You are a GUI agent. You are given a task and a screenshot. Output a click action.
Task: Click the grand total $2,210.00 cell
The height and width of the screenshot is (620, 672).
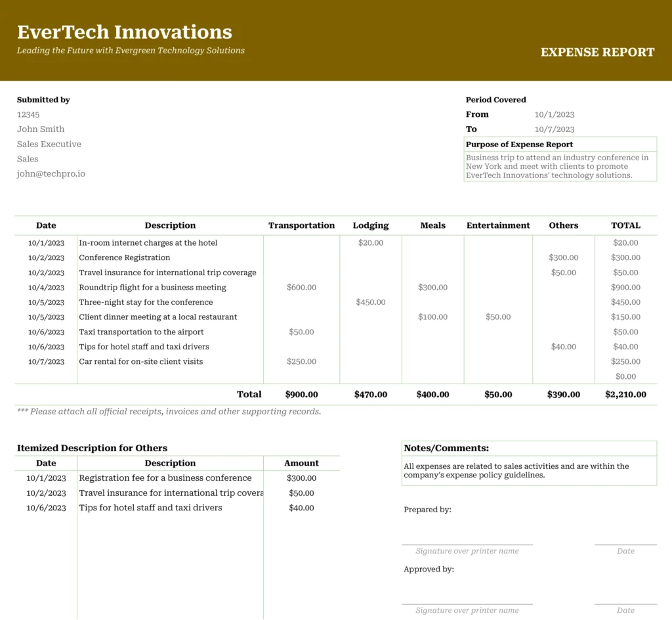pos(625,395)
